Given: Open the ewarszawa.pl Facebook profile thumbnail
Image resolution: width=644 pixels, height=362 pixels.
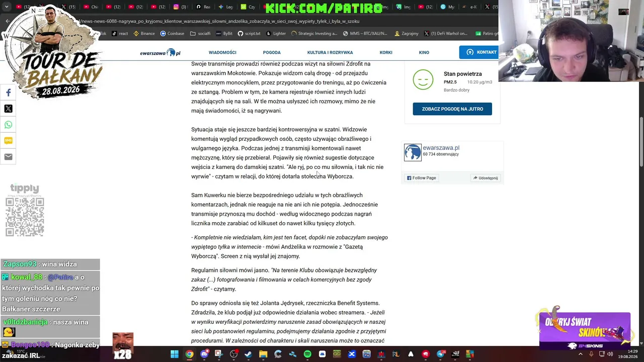Looking at the screenshot, I should coord(413,152).
